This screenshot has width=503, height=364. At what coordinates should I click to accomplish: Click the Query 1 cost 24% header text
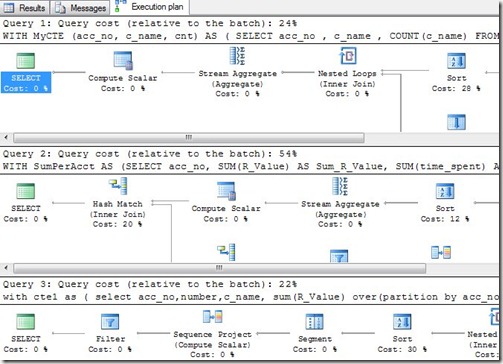(150, 23)
